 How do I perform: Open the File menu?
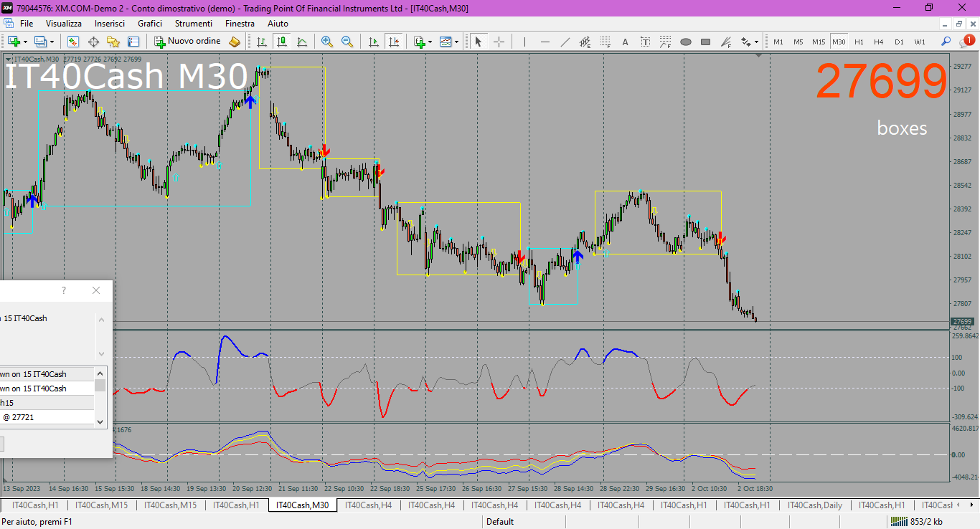(27, 24)
